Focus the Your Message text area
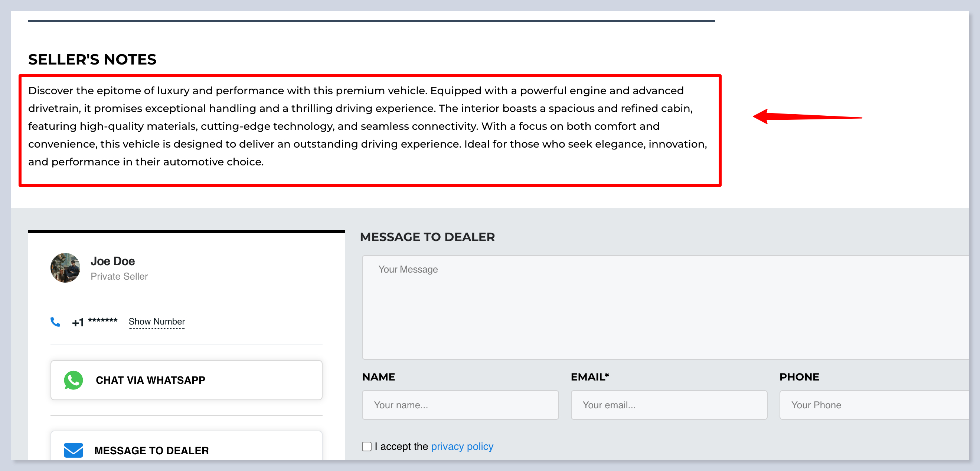980x471 pixels. click(x=666, y=307)
